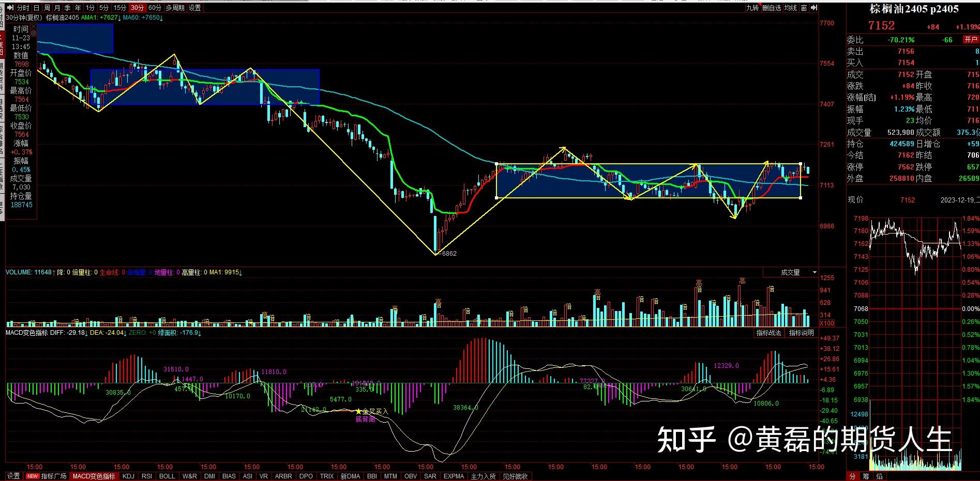Switch indicator to ARBR

point(283,476)
